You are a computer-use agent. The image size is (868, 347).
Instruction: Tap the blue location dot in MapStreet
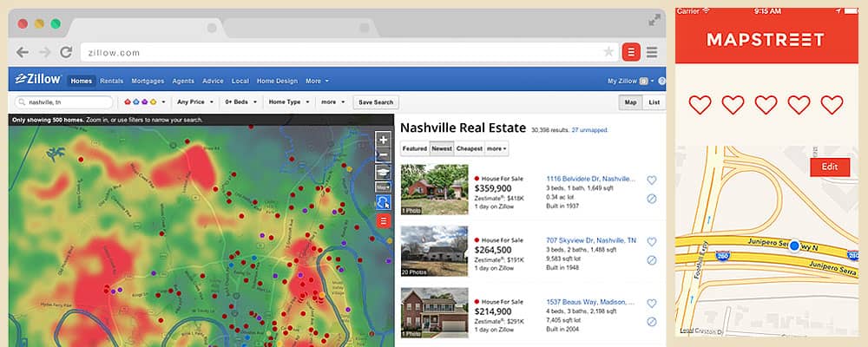[x=794, y=246]
